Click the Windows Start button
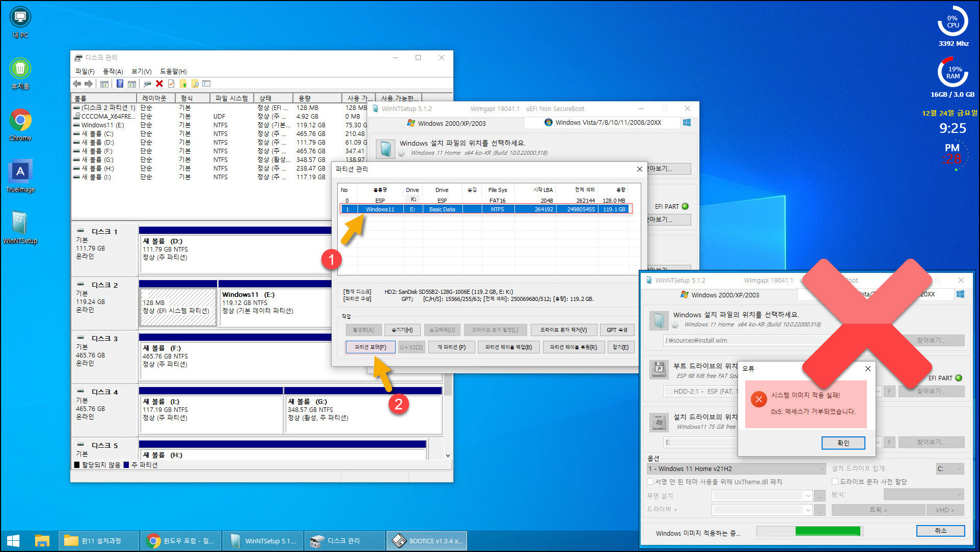Image resolution: width=980 pixels, height=552 pixels. pyautogui.click(x=14, y=541)
